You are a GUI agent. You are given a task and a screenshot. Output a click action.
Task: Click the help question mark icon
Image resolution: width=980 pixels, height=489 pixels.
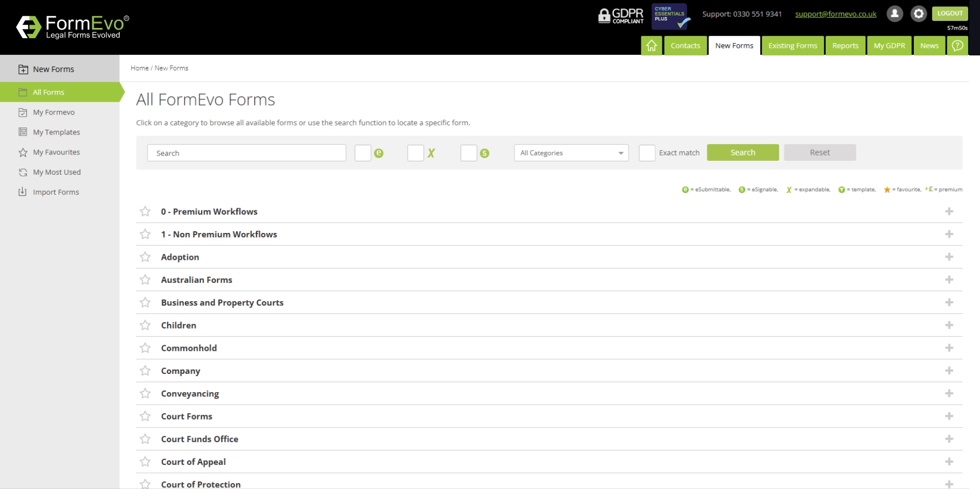[x=957, y=46]
